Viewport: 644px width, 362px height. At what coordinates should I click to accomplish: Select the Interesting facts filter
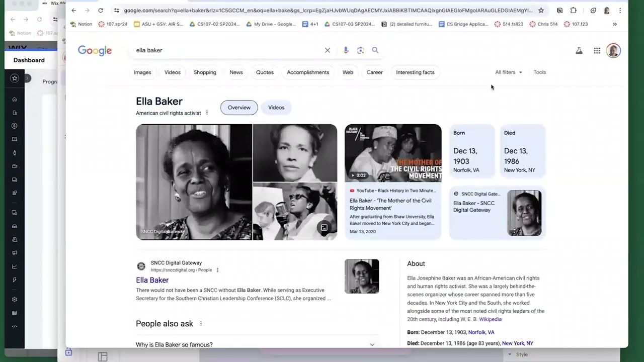415,72
